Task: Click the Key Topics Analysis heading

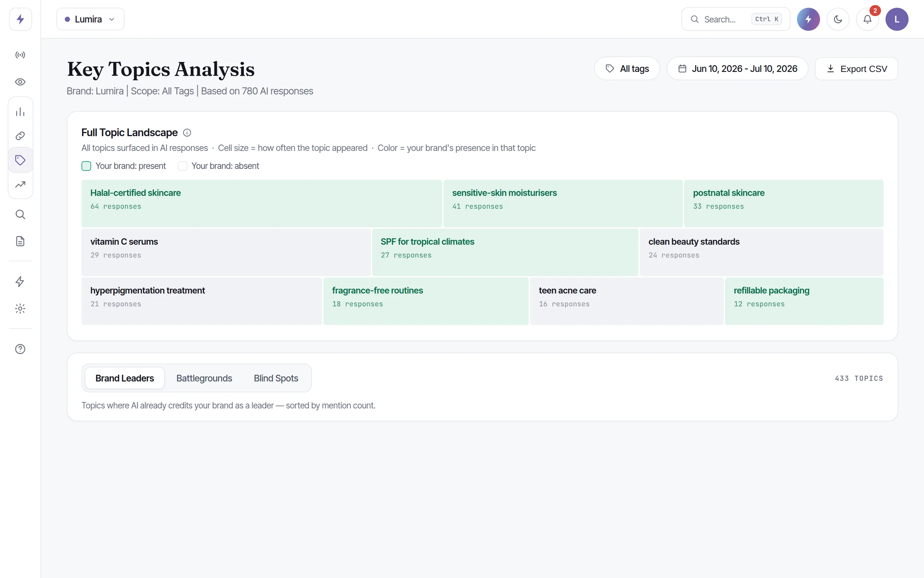Action: 161,69
